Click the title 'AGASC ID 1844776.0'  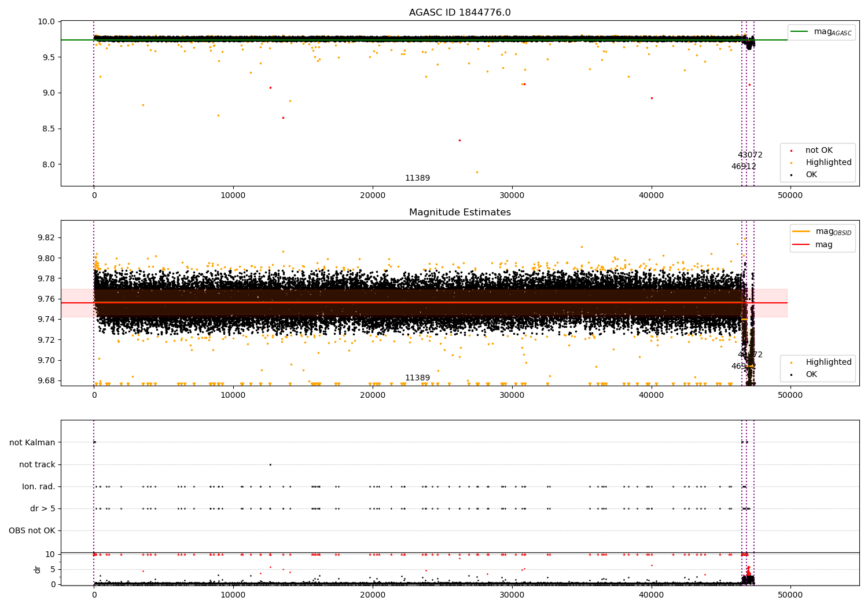point(460,13)
